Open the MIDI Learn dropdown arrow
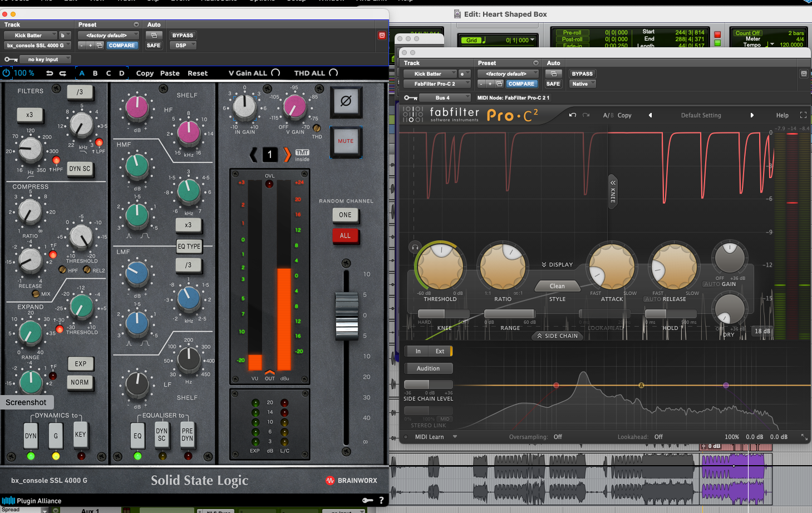Screen dimensions: 812x513 coord(455,437)
